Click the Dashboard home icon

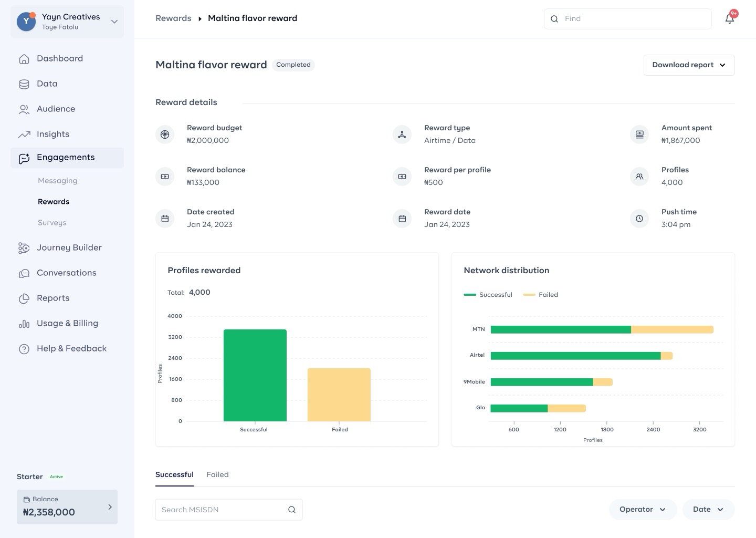coord(24,59)
